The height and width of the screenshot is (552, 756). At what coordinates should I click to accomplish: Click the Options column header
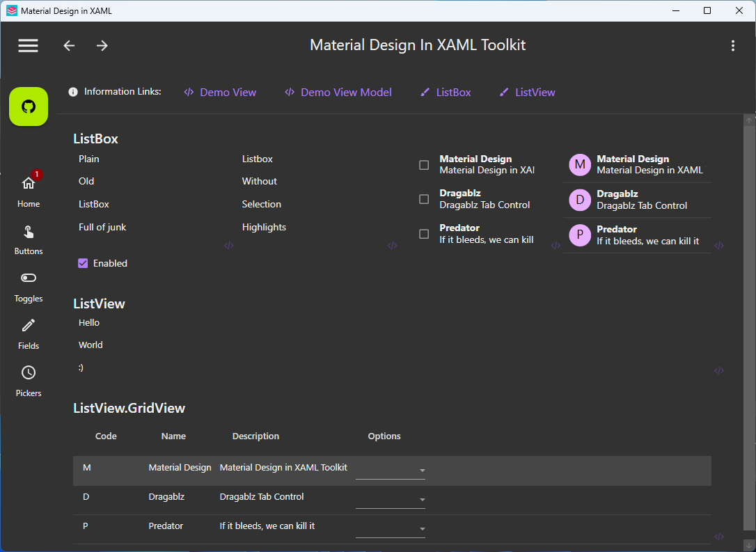tap(384, 436)
